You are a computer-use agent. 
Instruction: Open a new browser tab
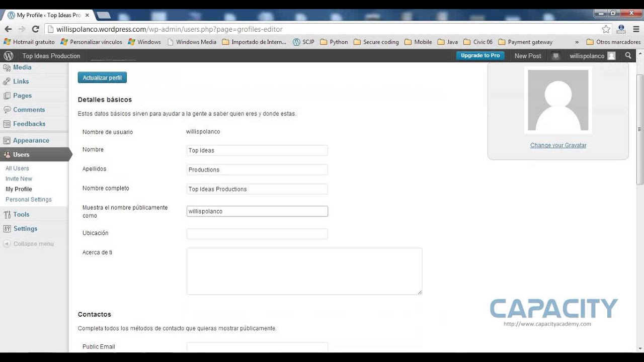click(x=103, y=15)
